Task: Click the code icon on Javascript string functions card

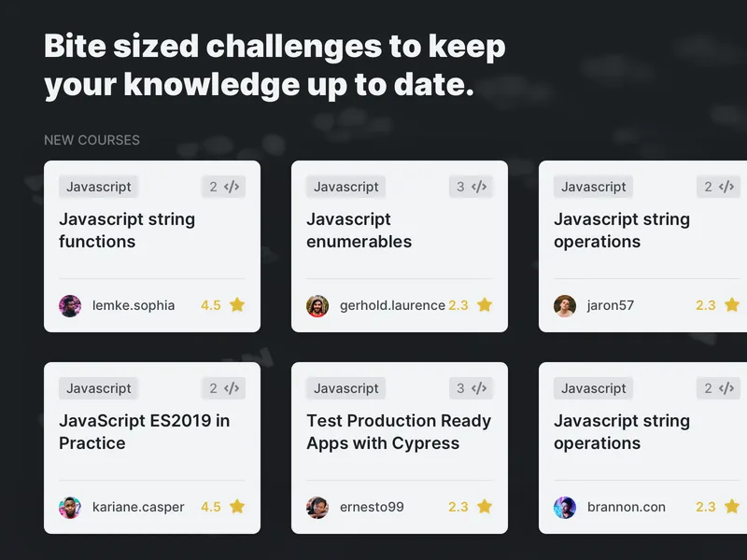Action: (x=232, y=187)
